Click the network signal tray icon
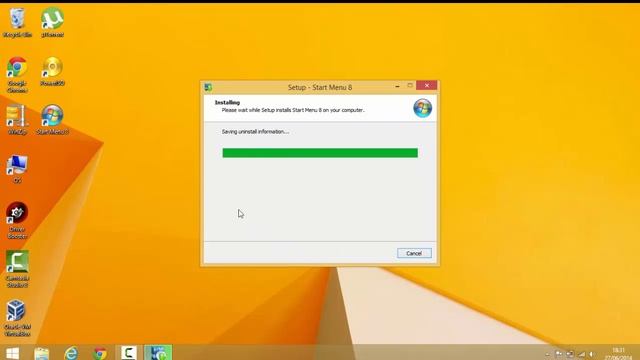The image size is (640, 360). [581, 354]
